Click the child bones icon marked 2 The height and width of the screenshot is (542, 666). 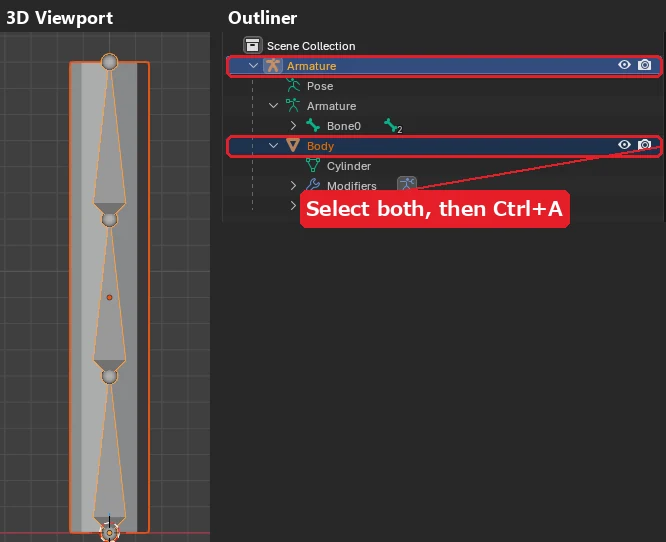point(392,126)
